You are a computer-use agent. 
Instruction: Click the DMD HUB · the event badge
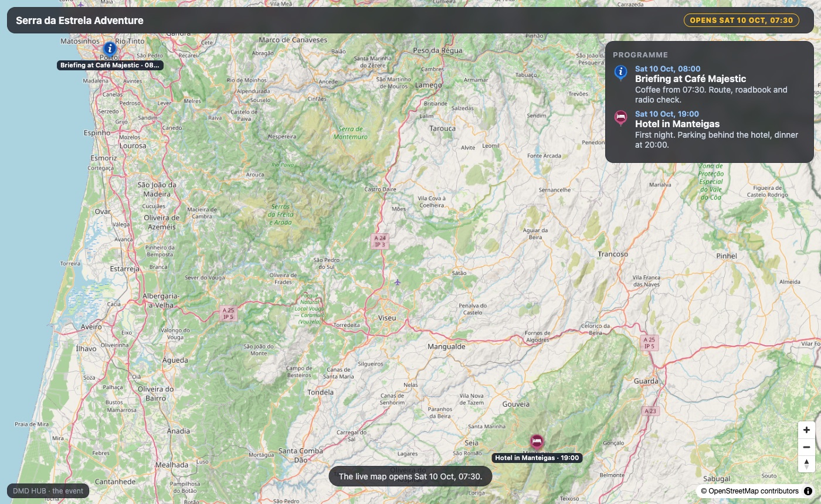48,491
